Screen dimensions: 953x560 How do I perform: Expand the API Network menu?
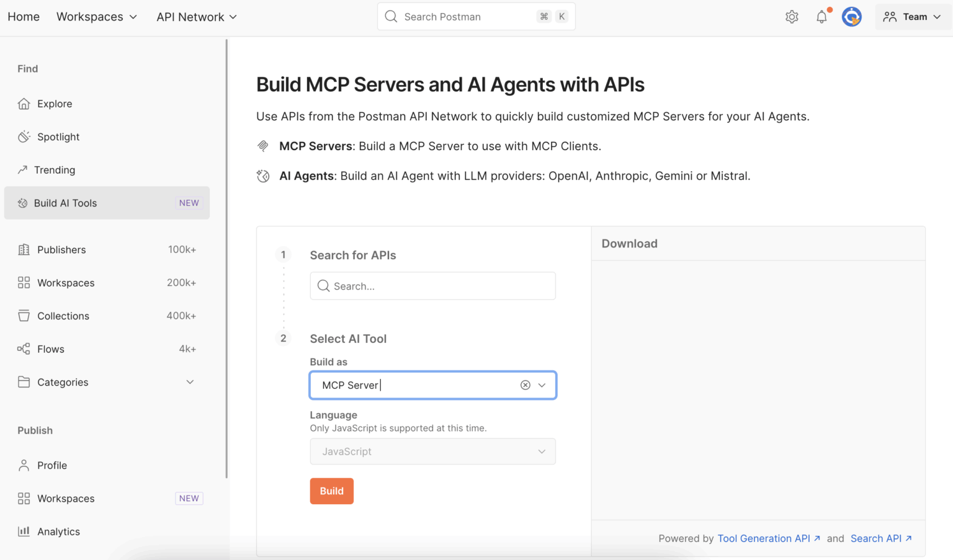pos(197,17)
